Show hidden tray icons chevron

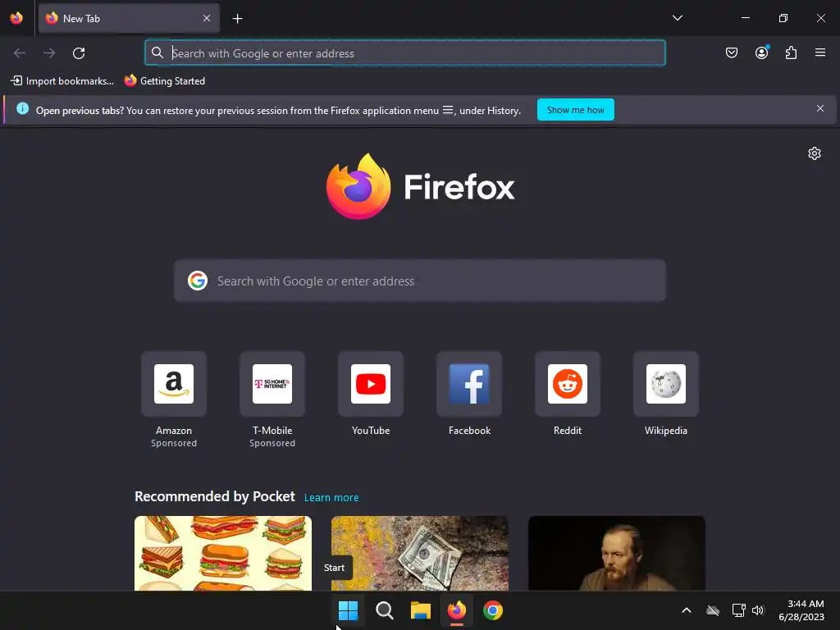point(687,610)
